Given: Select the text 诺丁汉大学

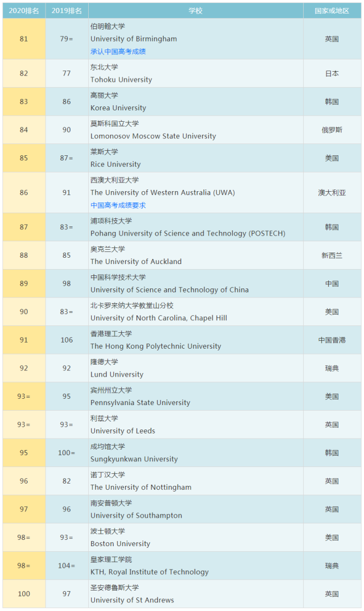Looking at the screenshot, I should coord(107,474).
